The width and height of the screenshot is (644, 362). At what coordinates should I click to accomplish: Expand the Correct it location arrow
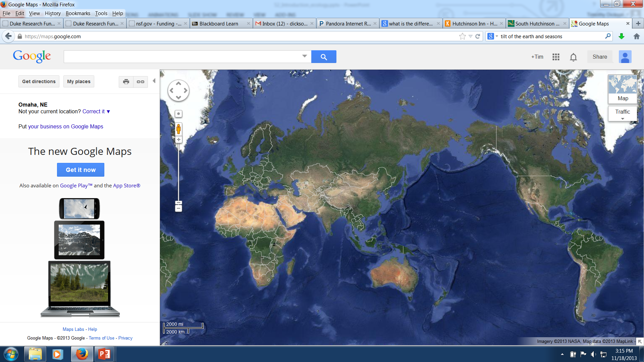tap(108, 112)
